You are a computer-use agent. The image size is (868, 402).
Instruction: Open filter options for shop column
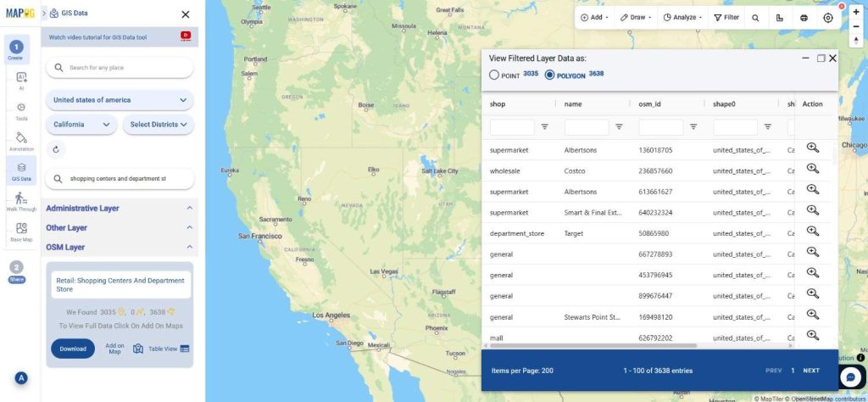point(545,127)
